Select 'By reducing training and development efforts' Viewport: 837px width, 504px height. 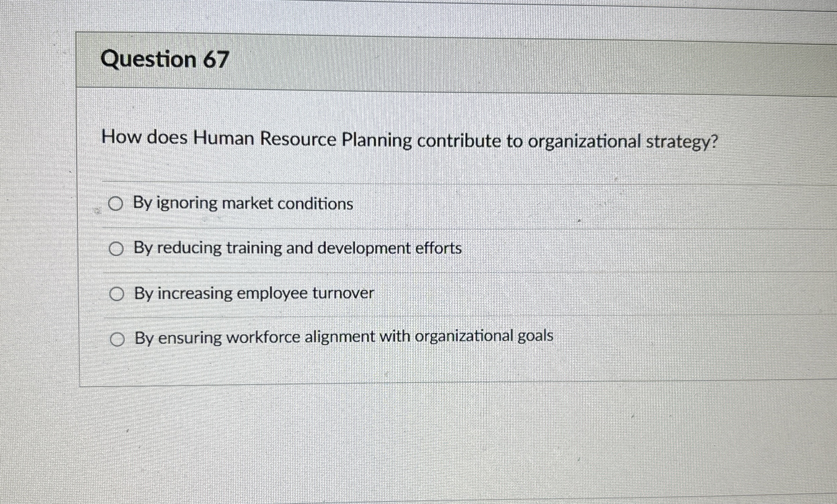(x=117, y=249)
